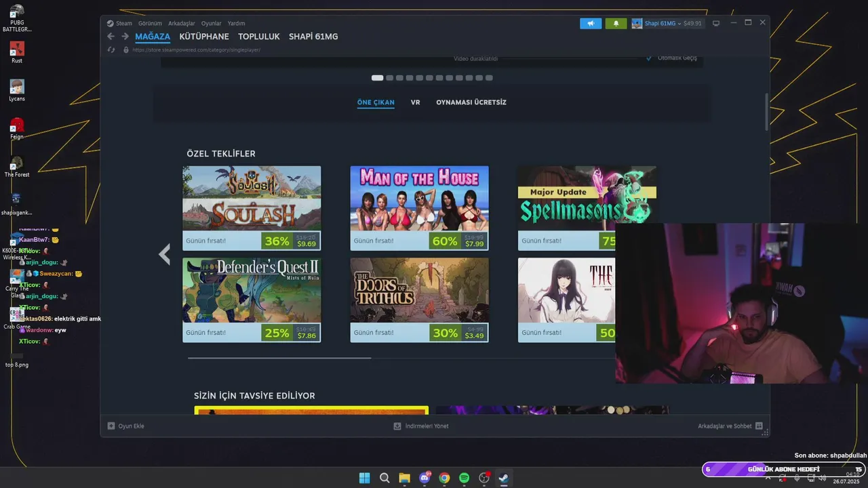This screenshot has width=868, height=488.
Task: Click the first highlighted carousel page dot
Action: tap(377, 78)
